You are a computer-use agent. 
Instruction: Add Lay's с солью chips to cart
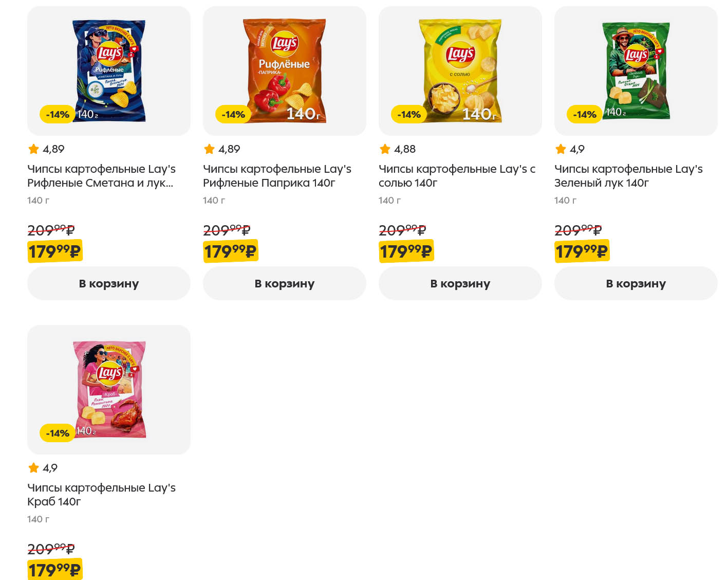coord(460,283)
